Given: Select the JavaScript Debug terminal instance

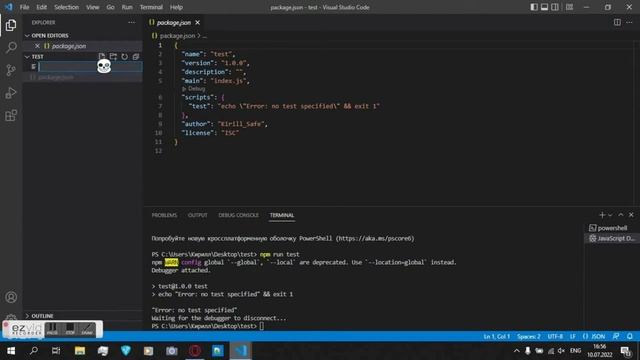Looking at the screenshot, I should click(611, 238).
